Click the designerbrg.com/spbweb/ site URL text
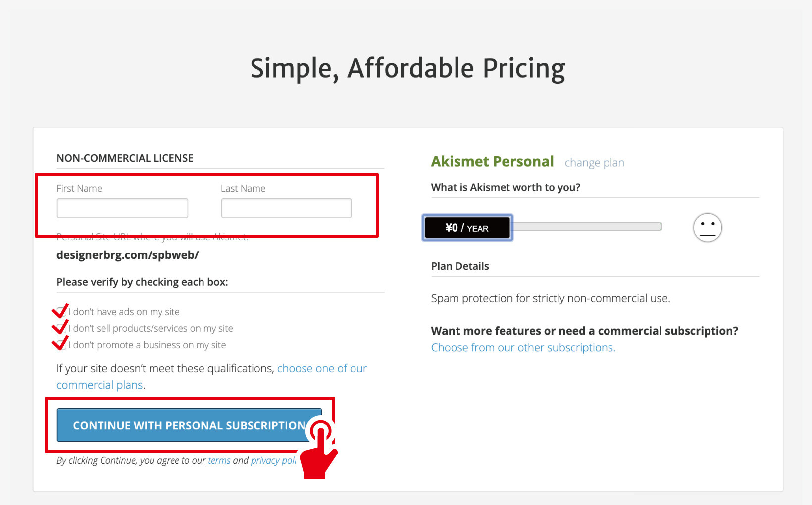This screenshot has width=812, height=505. 127,255
